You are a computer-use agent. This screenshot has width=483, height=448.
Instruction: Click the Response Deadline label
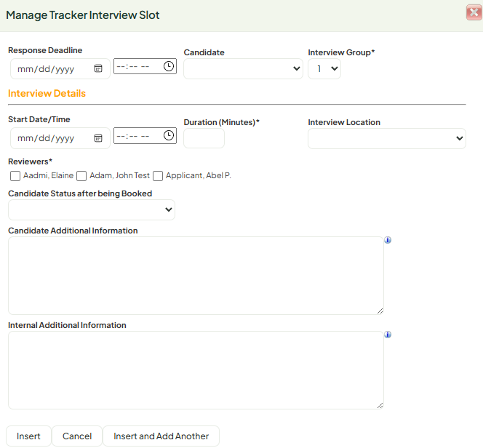click(x=45, y=50)
